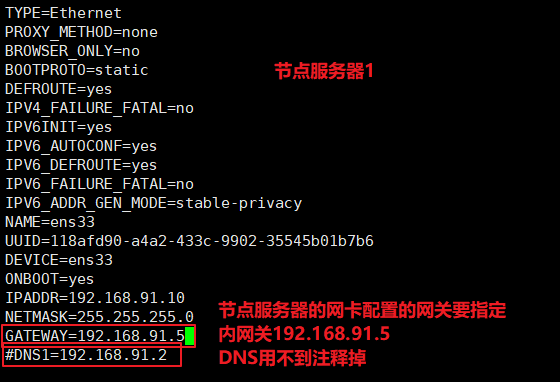
Task: Click the IPV4_FAILURE_FATAL=no line
Action: click(x=99, y=108)
